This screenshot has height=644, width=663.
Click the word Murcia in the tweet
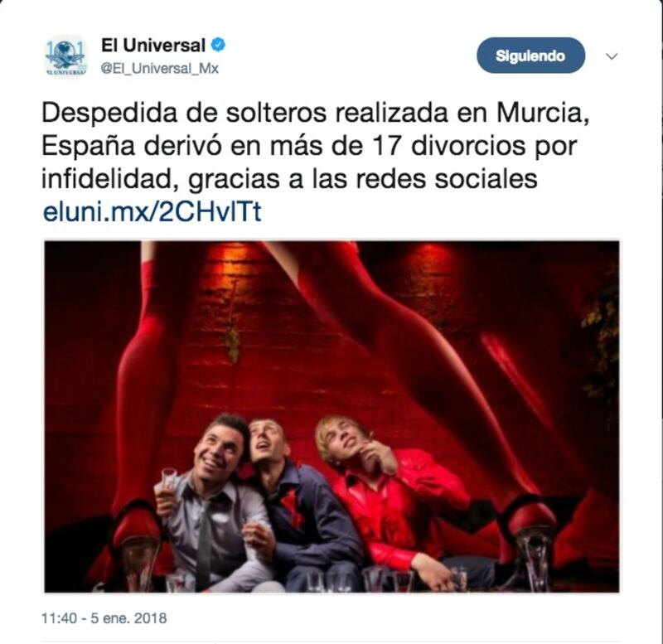543,113
